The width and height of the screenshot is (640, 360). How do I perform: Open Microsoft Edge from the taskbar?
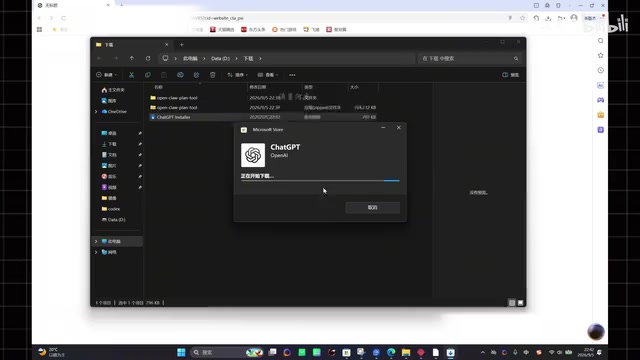(x=391, y=352)
